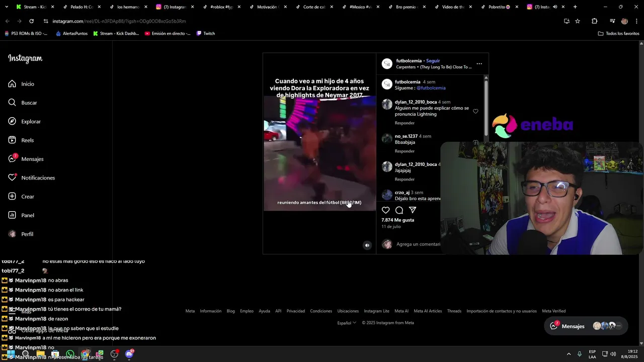The width and height of the screenshot is (644, 362).
Task: Like dylan_12_2010_boca's Lightning comment
Action: (475, 112)
